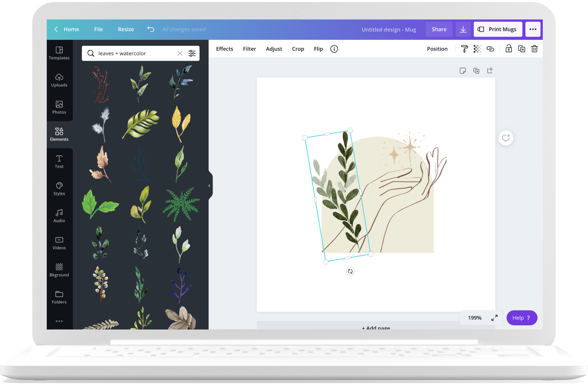
Task: Click the download icon in header
Action: tap(463, 29)
